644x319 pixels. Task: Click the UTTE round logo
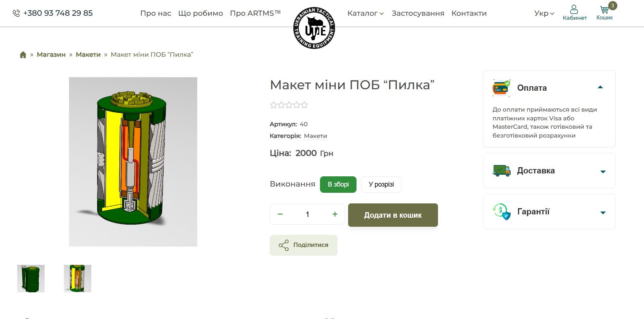(x=314, y=28)
